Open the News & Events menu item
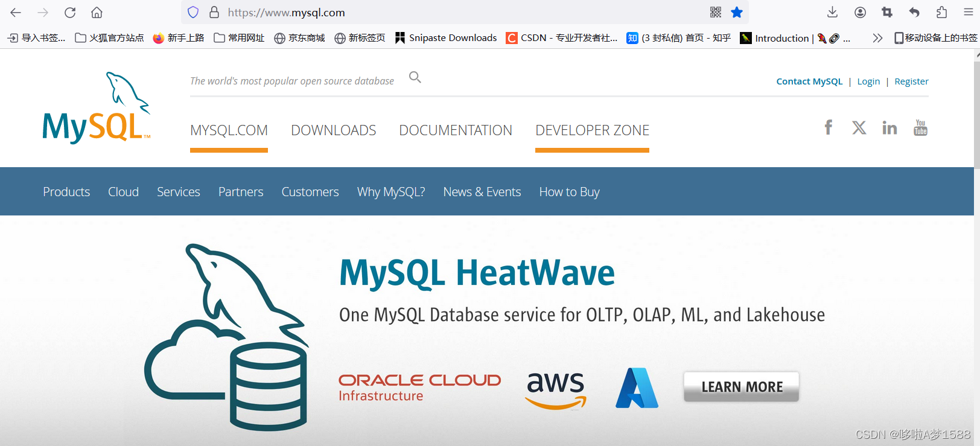This screenshot has height=446, width=980. coord(482,192)
